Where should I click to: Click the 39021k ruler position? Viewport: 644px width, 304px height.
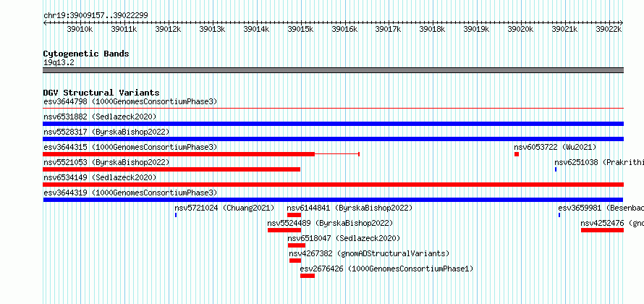coord(564,29)
